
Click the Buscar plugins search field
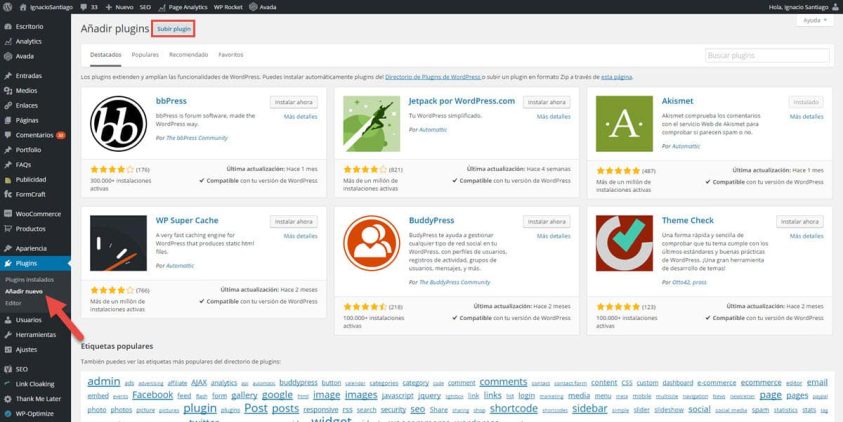(x=767, y=55)
